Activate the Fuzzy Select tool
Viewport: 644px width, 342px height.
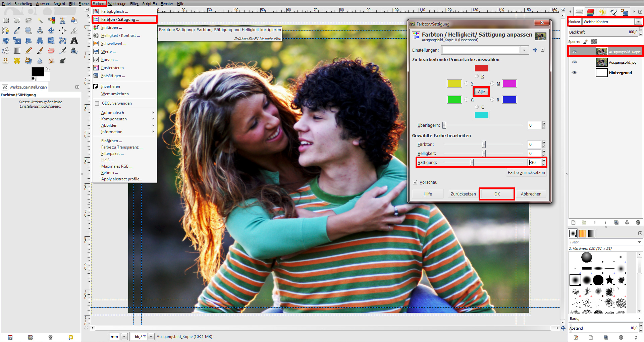[x=41, y=20]
